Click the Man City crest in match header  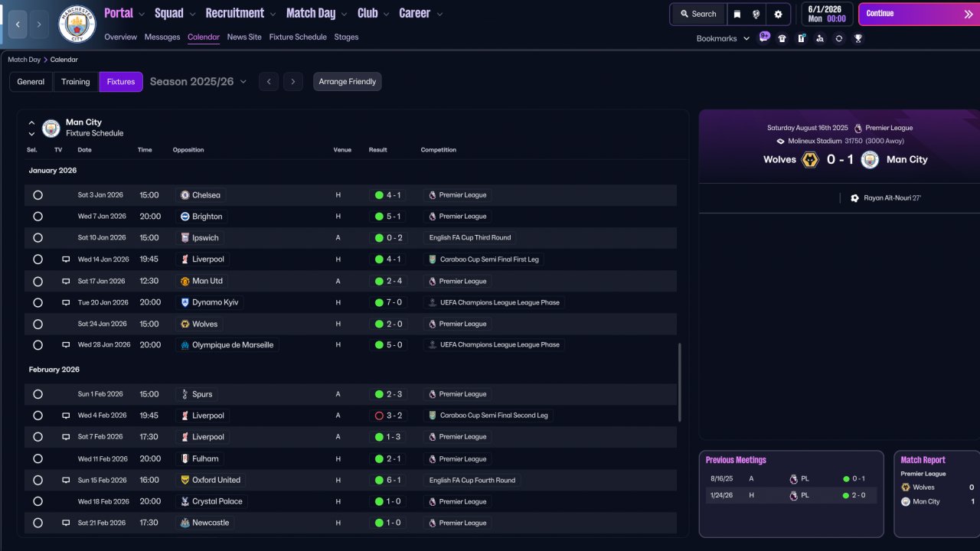pyautogui.click(x=870, y=159)
